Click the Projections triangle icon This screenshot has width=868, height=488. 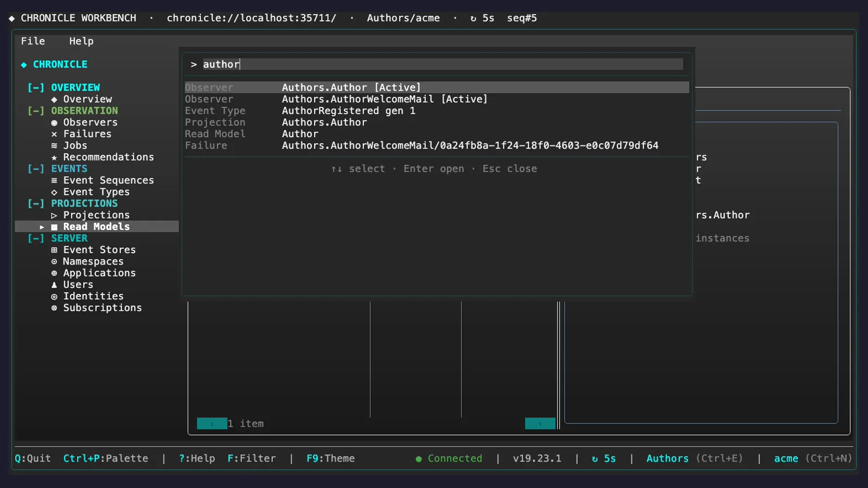pyautogui.click(x=54, y=215)
